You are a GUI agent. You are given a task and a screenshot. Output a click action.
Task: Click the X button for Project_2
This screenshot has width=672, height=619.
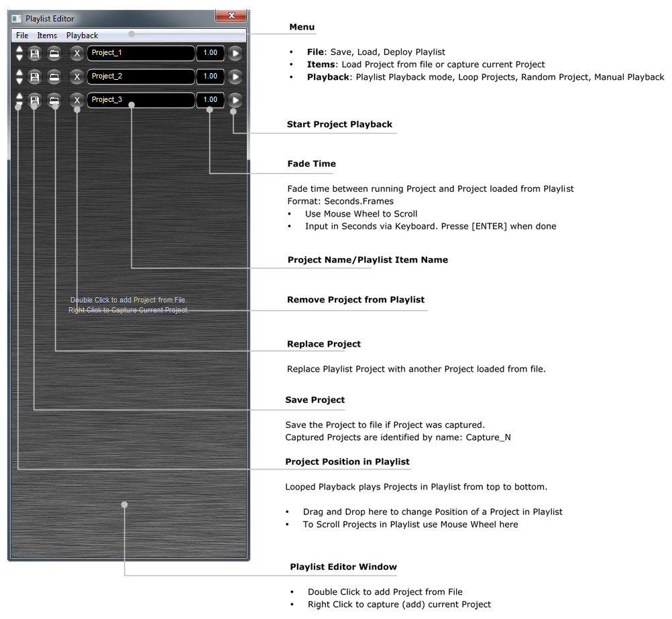pos(77,76)
